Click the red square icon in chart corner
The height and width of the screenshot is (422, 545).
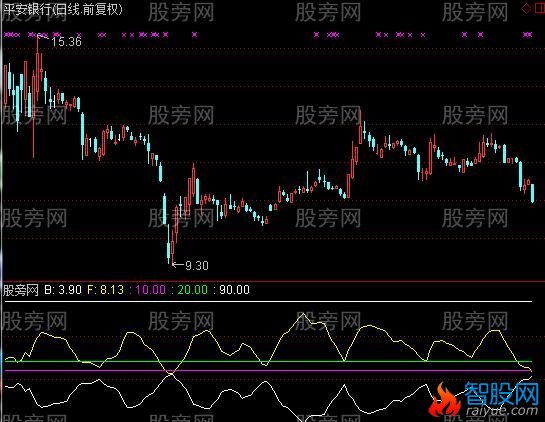[539, 9]
